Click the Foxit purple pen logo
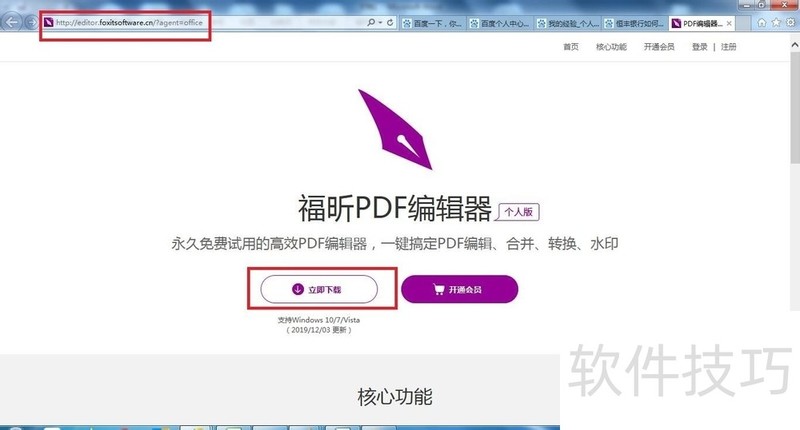The image size is (800, 430). click(x=395, y=130)
